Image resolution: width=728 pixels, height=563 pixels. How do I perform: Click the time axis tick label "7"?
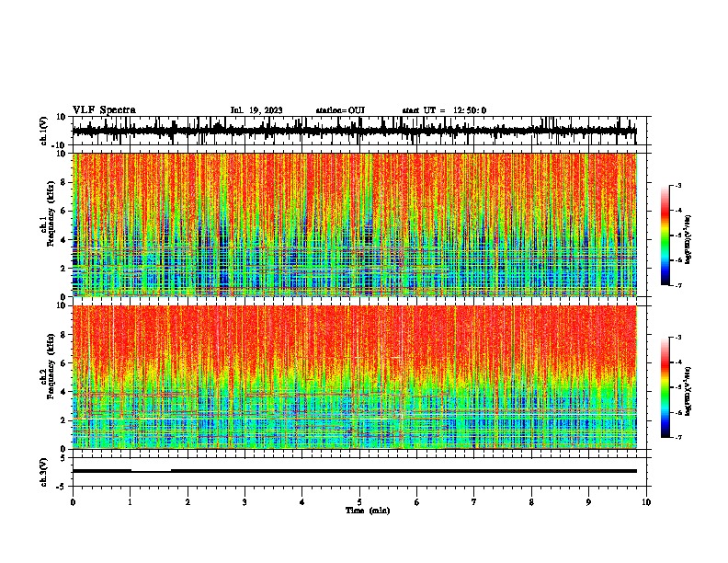[474, 502]
